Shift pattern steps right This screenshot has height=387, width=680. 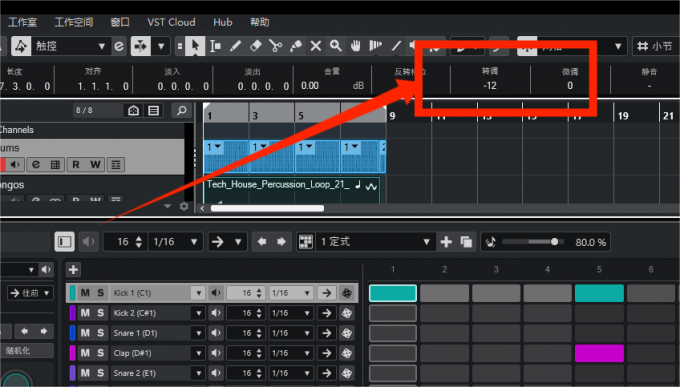(281, 242)
